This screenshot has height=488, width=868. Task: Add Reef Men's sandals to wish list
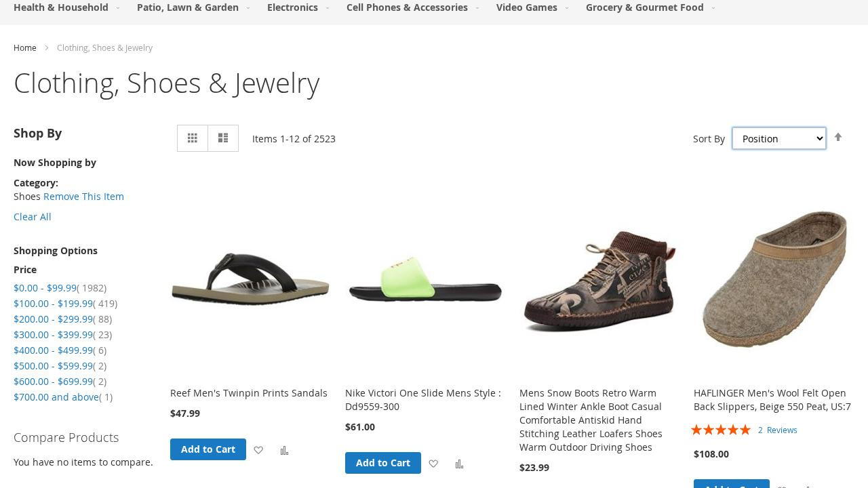point(258,450)
